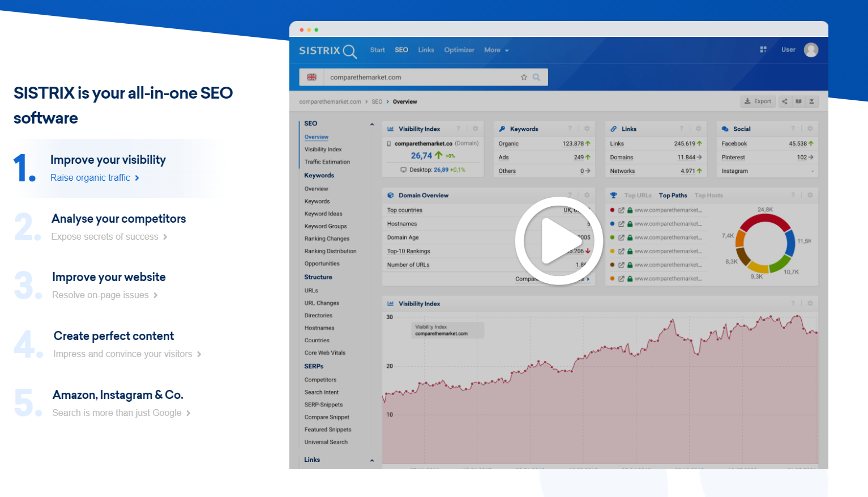Click the red donut segment labeled 24,8K
868x497 pixels.
tap(764, 221)
